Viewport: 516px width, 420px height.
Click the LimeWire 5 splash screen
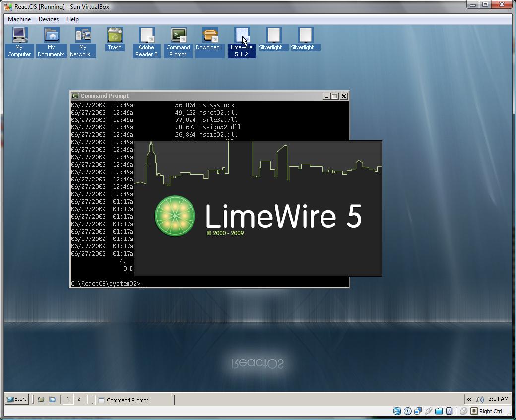click(x=258, y=209)
